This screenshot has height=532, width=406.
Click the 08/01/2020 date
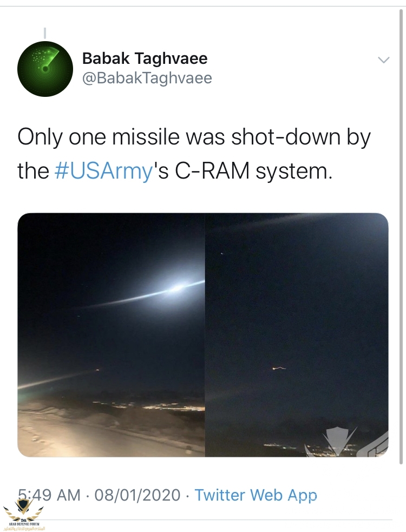click(137, 495)
